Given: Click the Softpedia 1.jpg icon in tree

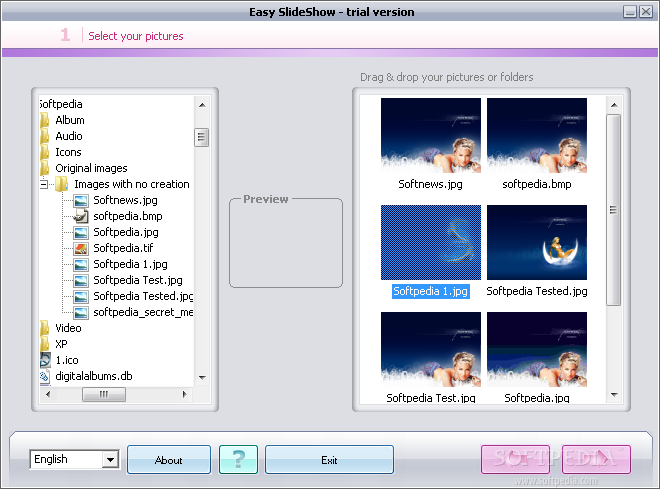Looking at the screenshot, I should point(81,264).
